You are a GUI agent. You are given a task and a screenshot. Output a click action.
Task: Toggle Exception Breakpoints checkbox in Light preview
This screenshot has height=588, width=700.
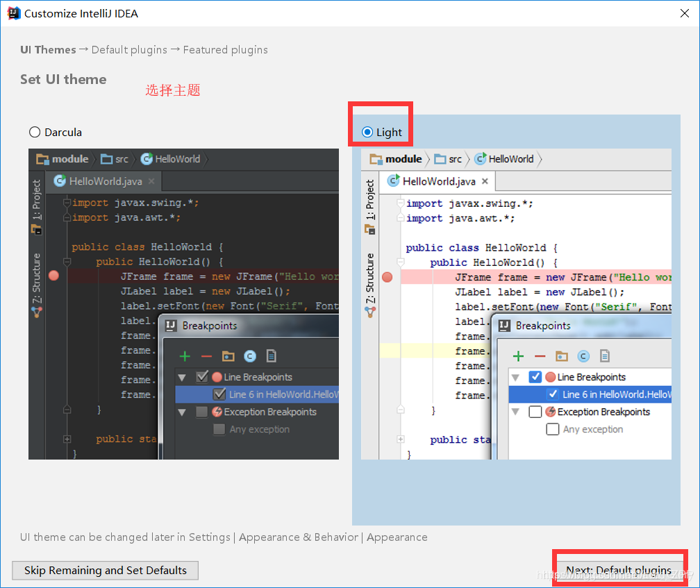pyautogui.click(x=535, y=412)
